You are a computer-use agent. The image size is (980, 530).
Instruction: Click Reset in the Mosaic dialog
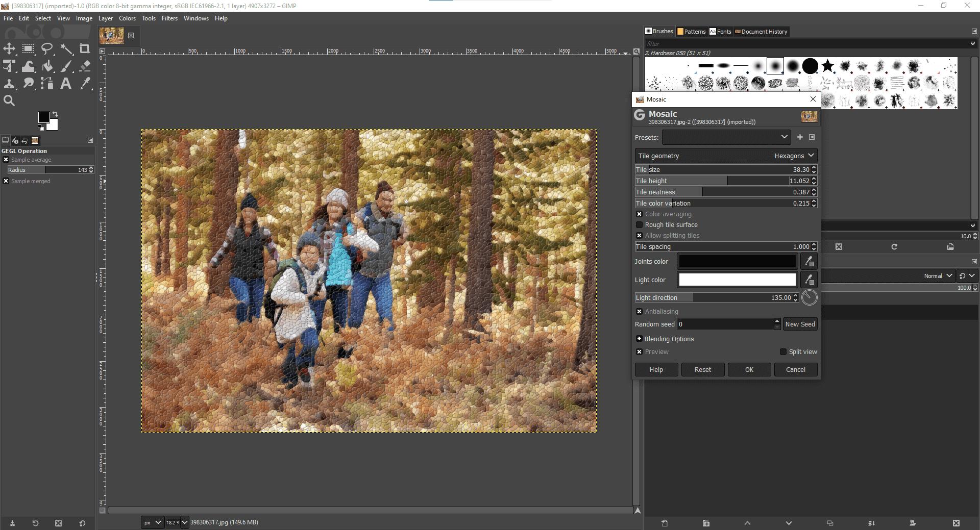pyautogui.click(x=702, y=369)
